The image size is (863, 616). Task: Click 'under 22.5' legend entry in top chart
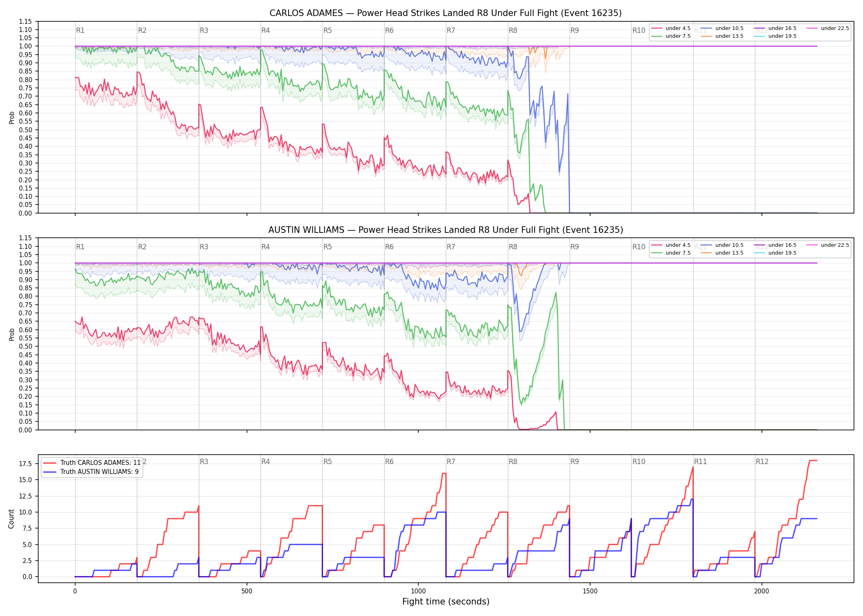828,28
